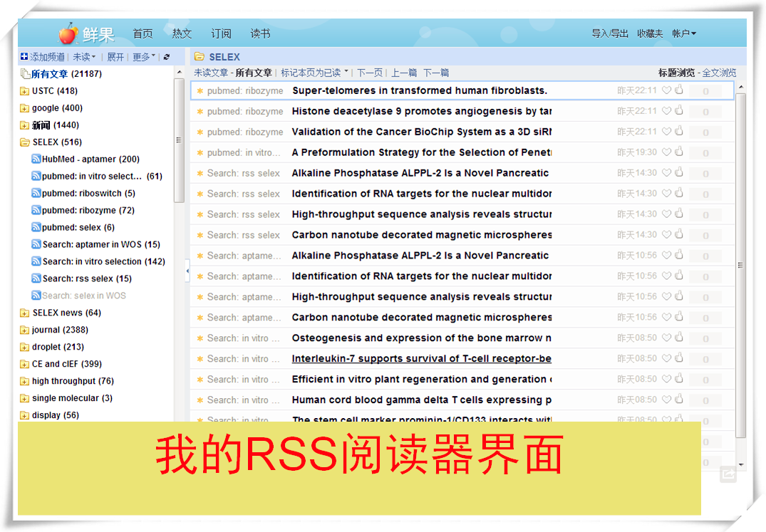Open the 帐户 account dropdown
Screen dimensions: 766x532
click(x=684, y=33)
